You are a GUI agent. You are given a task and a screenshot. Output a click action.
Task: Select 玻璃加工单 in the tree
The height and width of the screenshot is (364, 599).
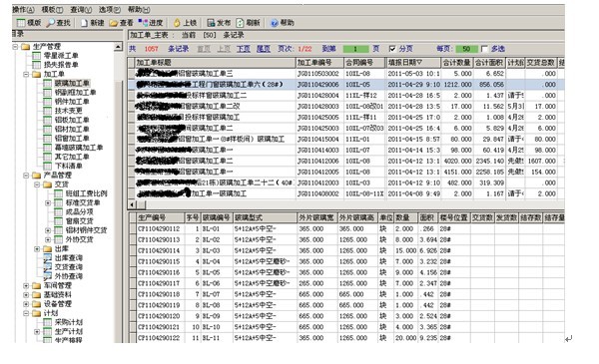(72, 83)
